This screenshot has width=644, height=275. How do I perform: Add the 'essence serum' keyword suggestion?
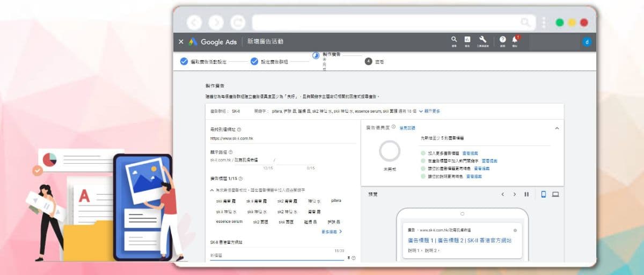tap(229, 222)
